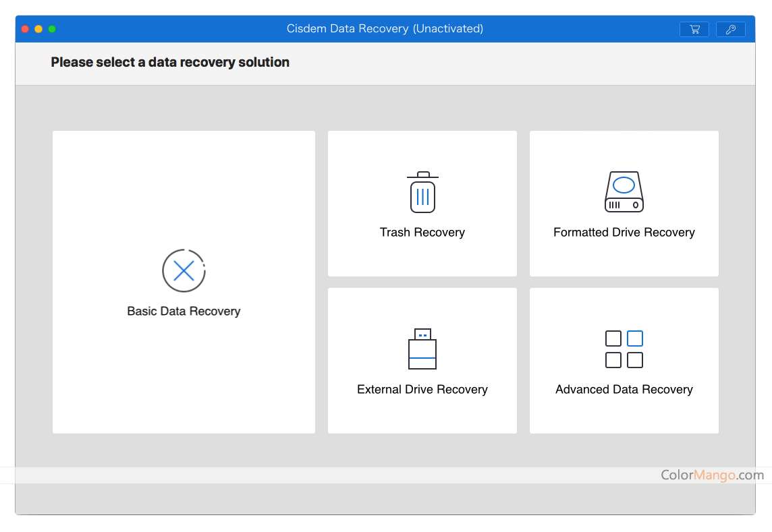Select the blue square in the Advanced icon
This screenshot has width=772, height=532.
tap(634, 338)
